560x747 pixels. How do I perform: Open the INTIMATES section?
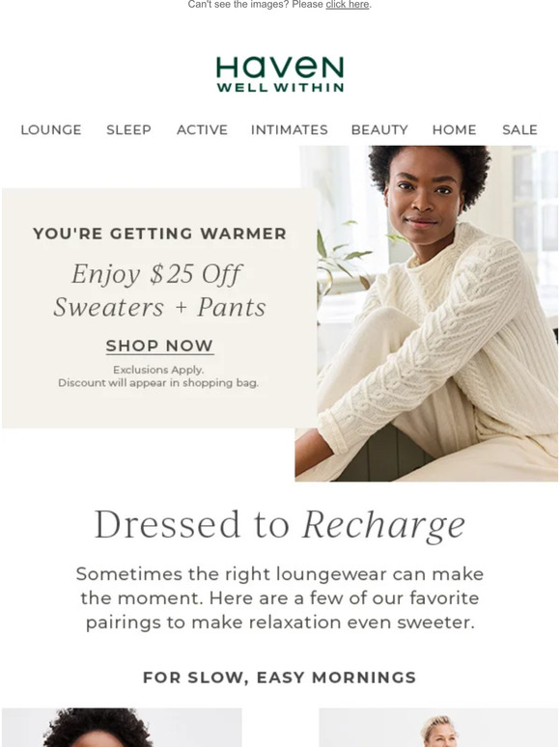(290, 129)
